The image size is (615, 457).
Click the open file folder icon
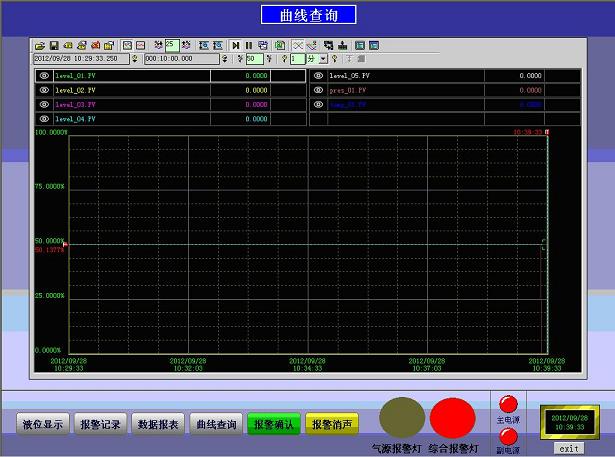click(x=40, y=46)
